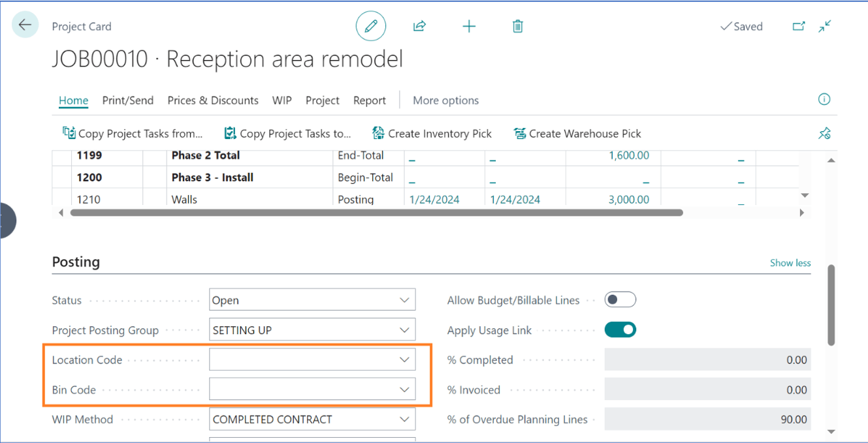Click the Saved status indicator
The height and width of the screenshot is (443, 868).
coord(741,26)
